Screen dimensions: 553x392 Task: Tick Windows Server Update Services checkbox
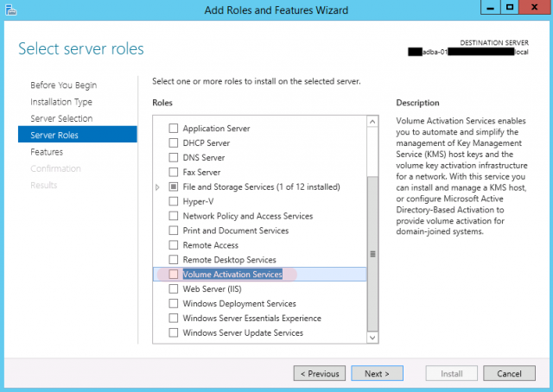(173, 332)
